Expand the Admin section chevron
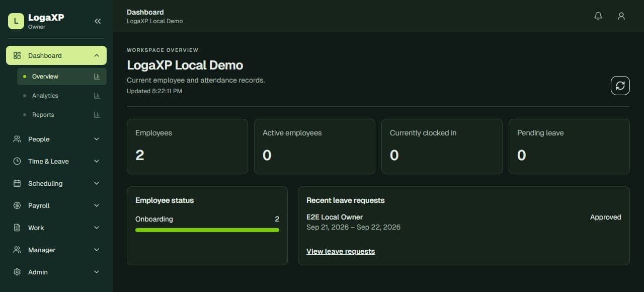Image resolution: width=644 pixels, height=292 pixels. [x=97, y=272]
